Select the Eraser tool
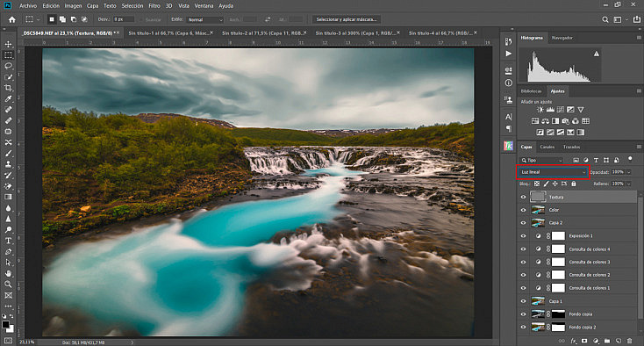The height and width of the screenshot is (346, 644). pyautogui.click(x=8, y=186)
